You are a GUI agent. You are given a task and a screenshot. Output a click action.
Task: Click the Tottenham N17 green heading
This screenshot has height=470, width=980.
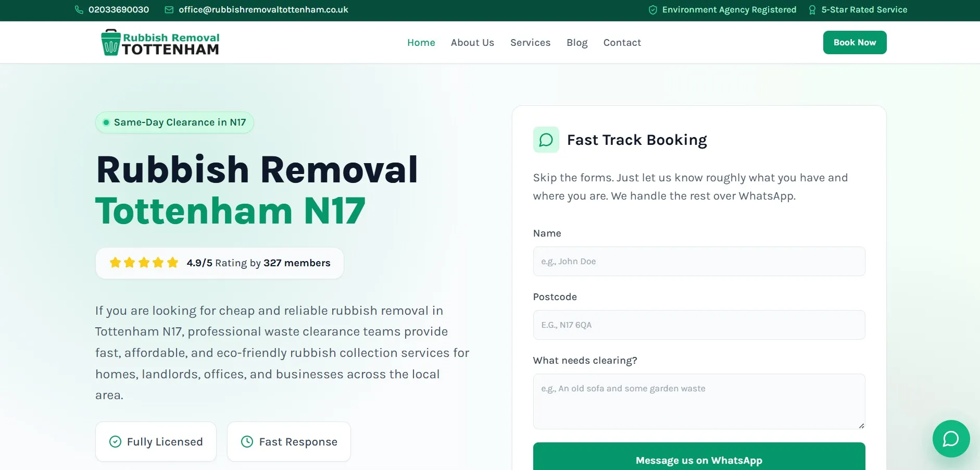pos(230,211)
